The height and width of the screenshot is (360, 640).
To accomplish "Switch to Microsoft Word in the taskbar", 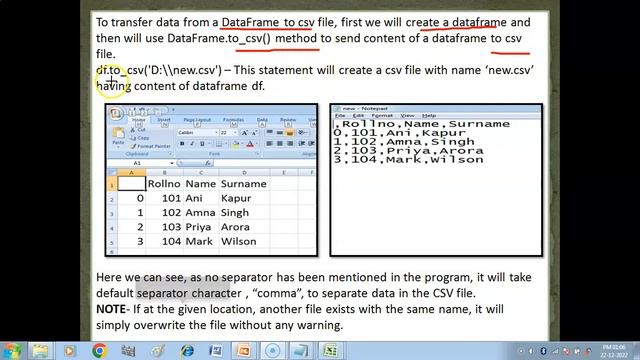I will point(216,351).
